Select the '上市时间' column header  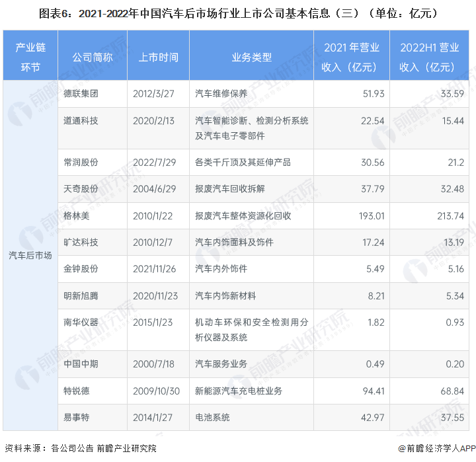coord(158,57)
